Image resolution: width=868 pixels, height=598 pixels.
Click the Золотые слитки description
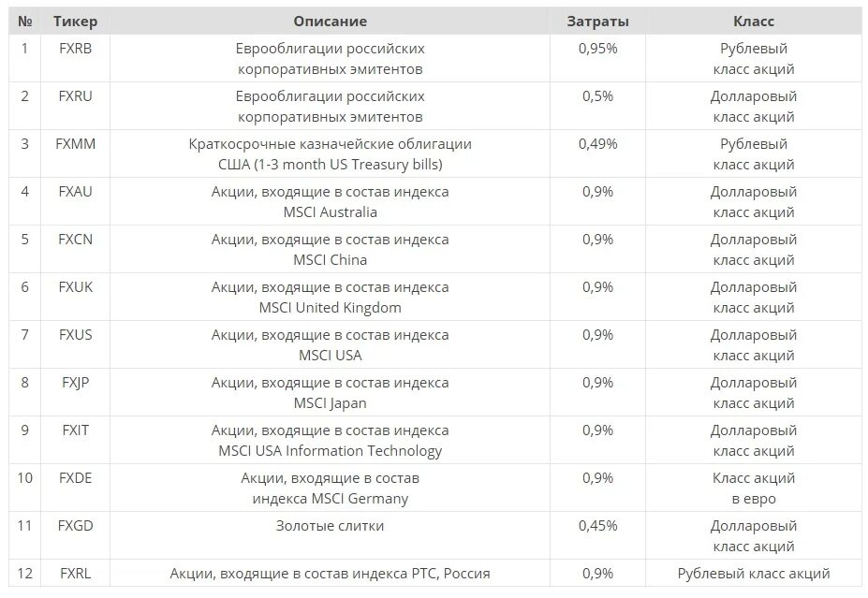[x=330, y=526]
